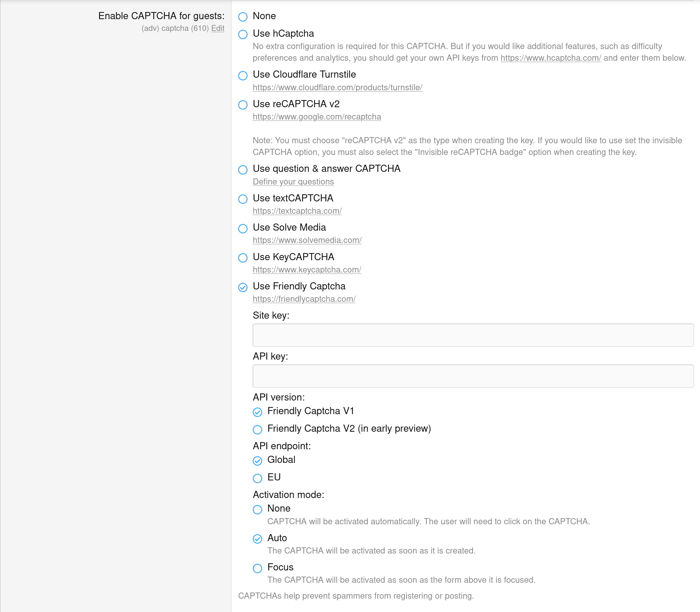The image size is (700, 612).
Task: Switch to Friendly Captcha V2 early preview
Action: click(x=257, y=429)
